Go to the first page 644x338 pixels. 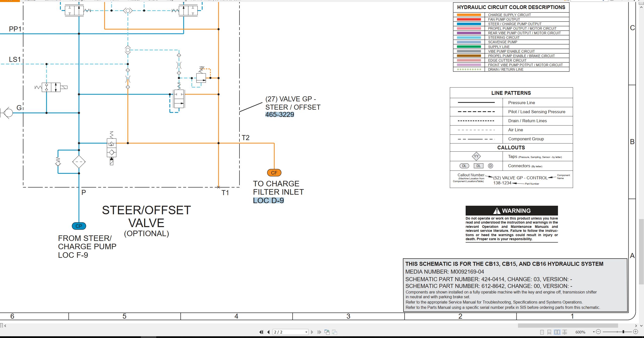[x=261, y=332]
